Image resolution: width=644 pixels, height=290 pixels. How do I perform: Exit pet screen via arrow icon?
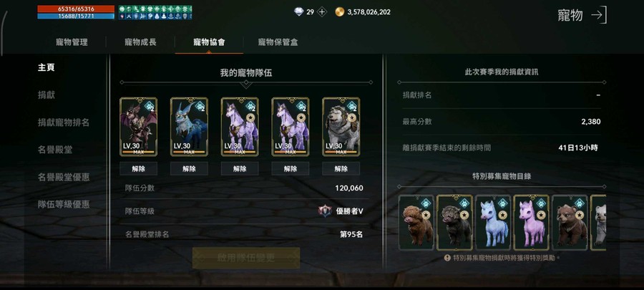click(x=598, y=15)
